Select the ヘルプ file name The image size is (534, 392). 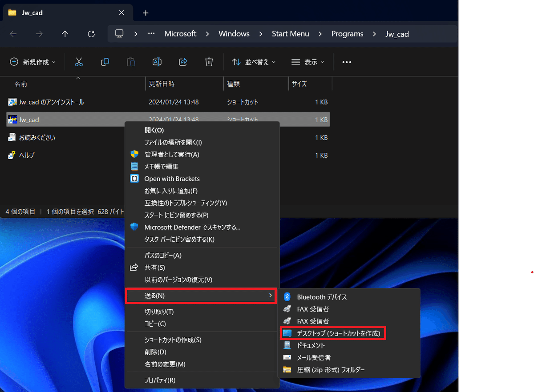27,155
